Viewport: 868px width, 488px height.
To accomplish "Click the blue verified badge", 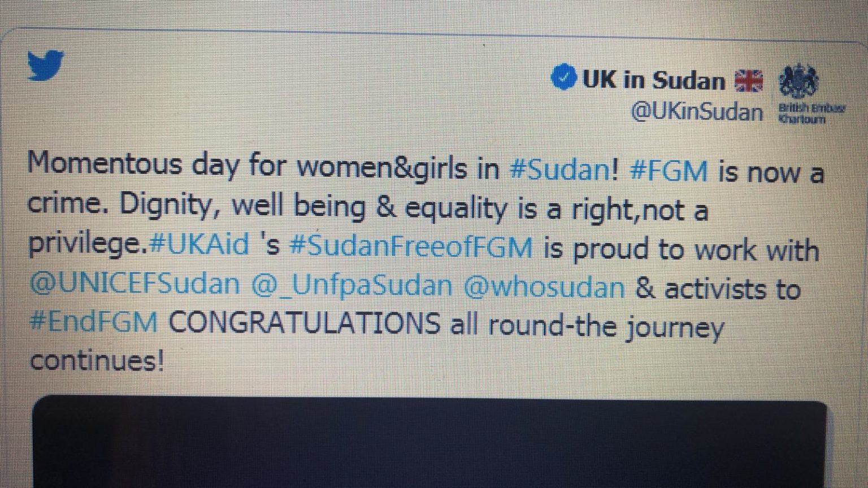I will (x=563, y=77).
